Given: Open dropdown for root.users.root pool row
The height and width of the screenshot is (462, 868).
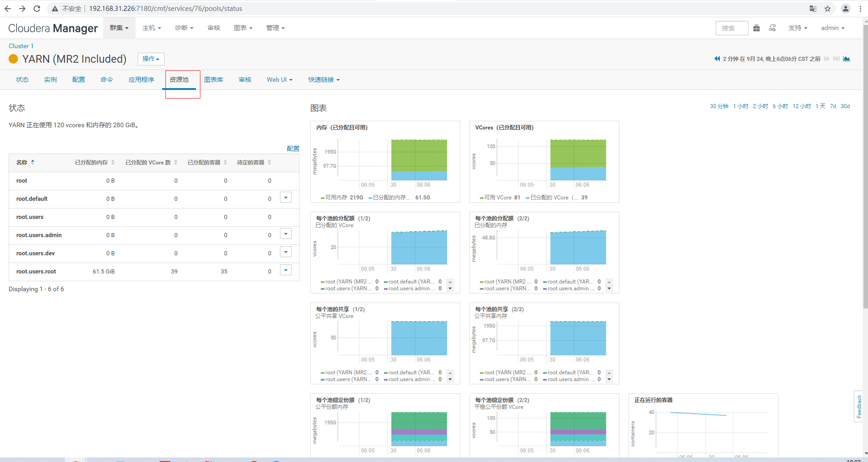Looking at the screenshot, I should pyautogui.click(x=286, y=270).
